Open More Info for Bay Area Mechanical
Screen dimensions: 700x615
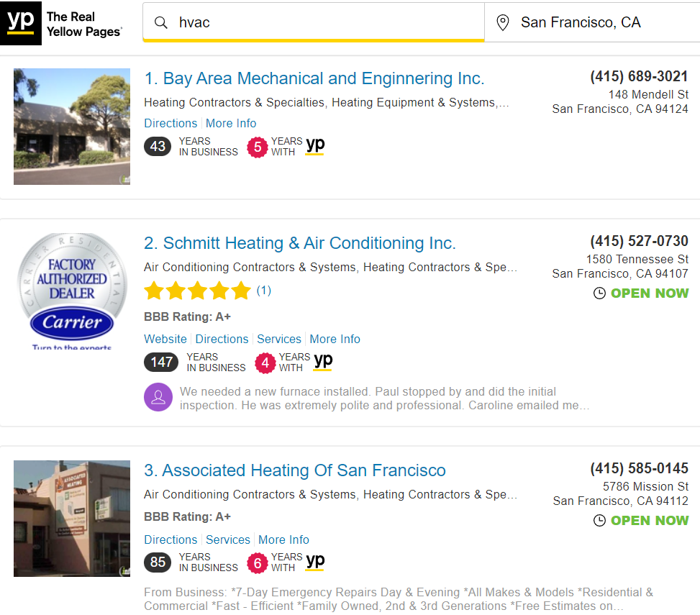click(231, 123)
